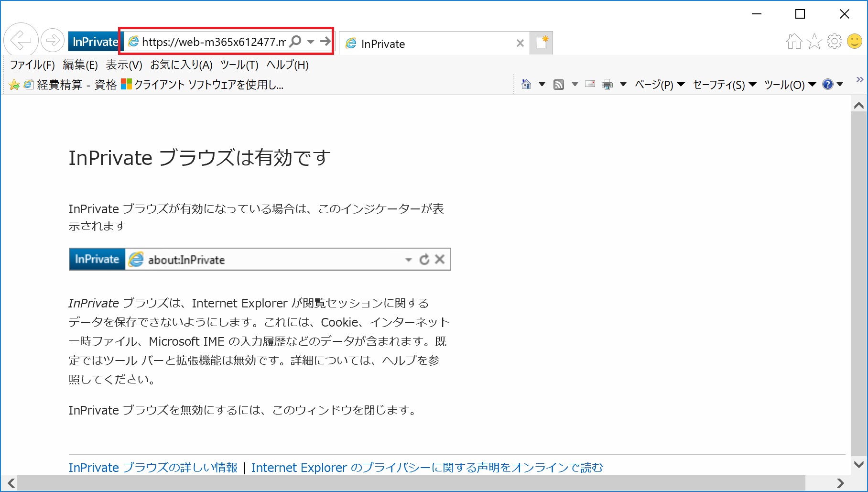Screen dimensions: 868x492
Task: Open the 表示(V) menu
Action: point(124,65)
